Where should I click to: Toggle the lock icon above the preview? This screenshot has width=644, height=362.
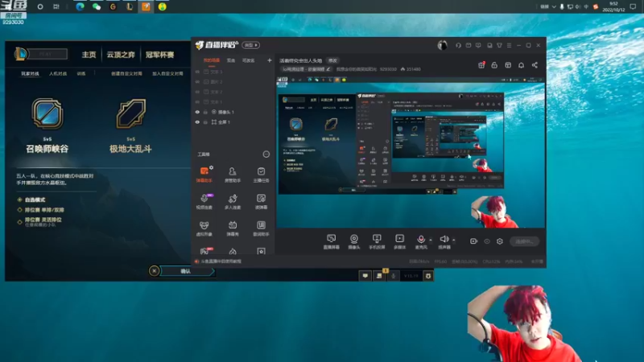[x=494, y=65]
